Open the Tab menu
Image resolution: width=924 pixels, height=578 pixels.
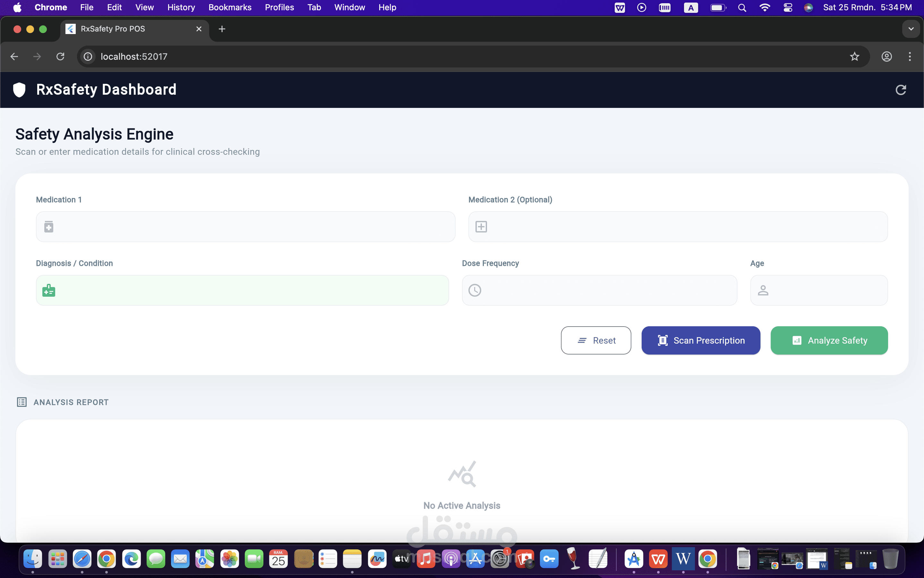tap(314, 8)
